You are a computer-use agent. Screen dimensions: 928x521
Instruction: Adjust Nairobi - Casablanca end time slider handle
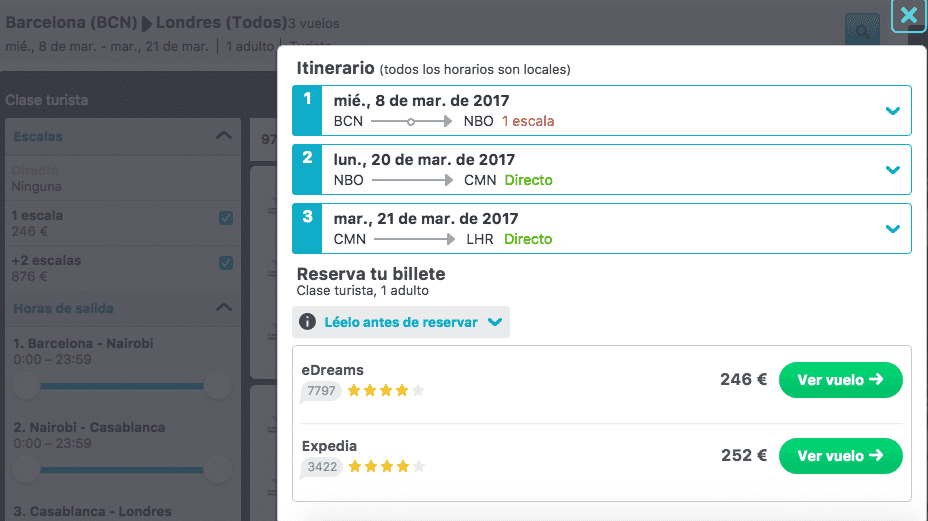(x=217, y=469)
